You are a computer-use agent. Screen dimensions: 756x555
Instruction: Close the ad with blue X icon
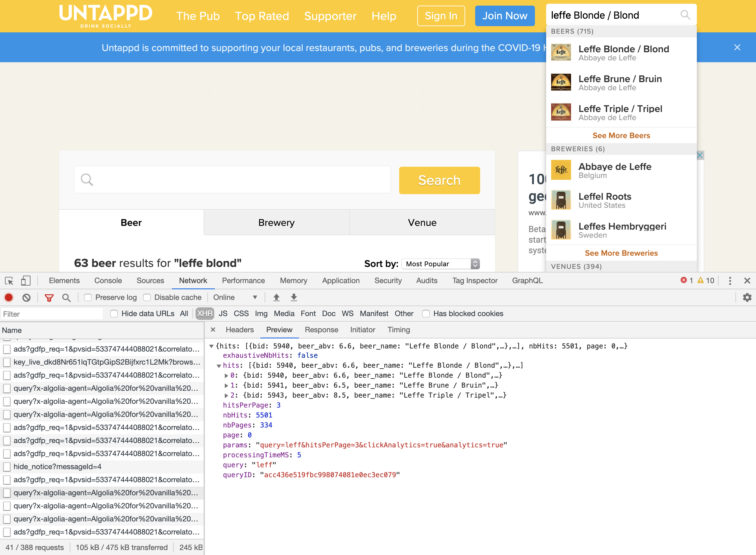coord(700,155)
